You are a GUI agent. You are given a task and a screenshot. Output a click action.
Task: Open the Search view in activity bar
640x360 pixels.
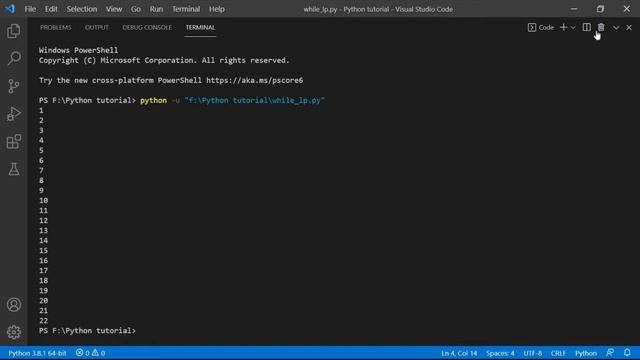click(13, 58)
